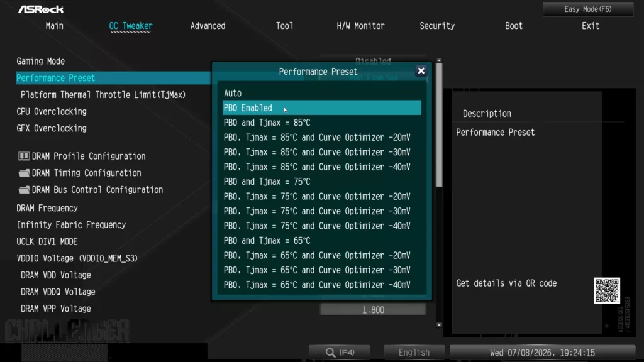
Task: Select Infinity Fabric Frequency setting
Action: [x=71, y=225]
